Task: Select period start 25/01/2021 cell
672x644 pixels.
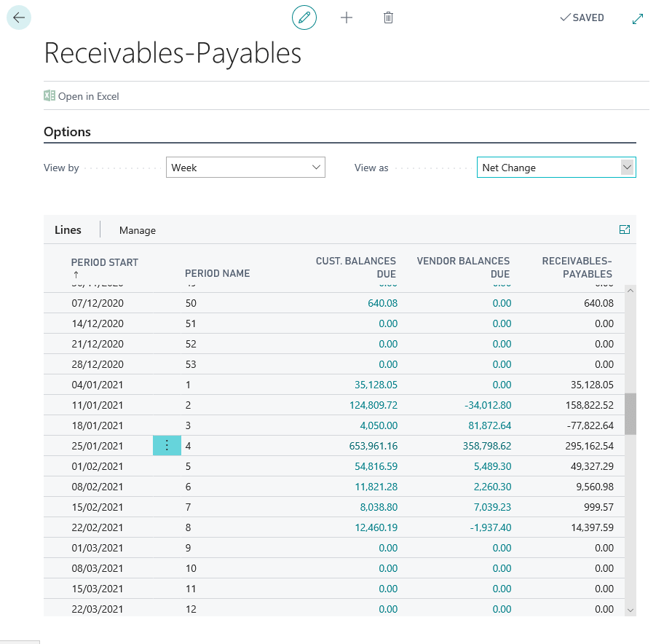Action: coord(98,446)
